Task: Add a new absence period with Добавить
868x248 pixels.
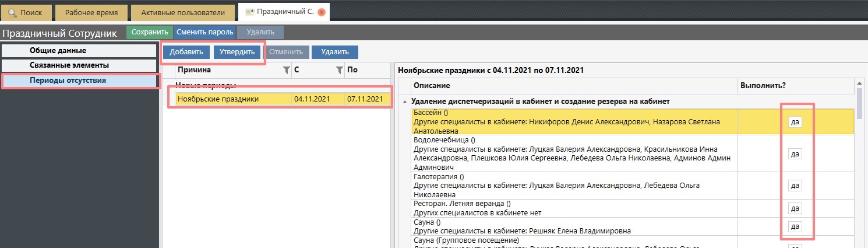Action: [x=186, y=52]
